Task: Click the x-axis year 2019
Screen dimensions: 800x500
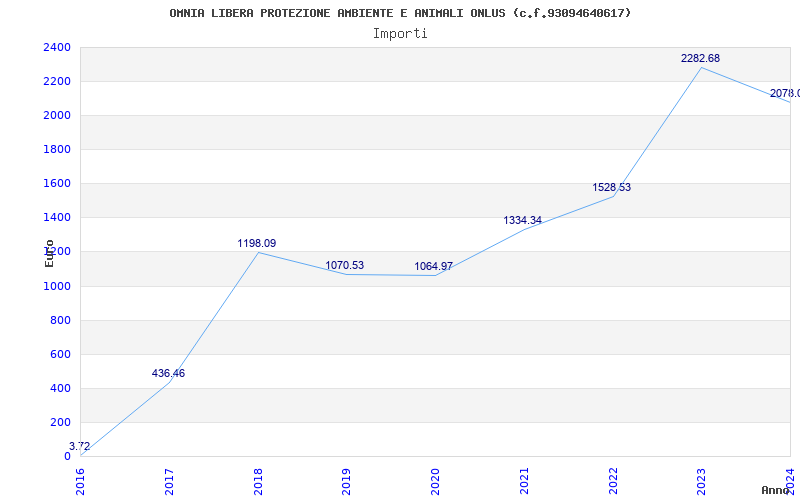Action: click(346, 481)
